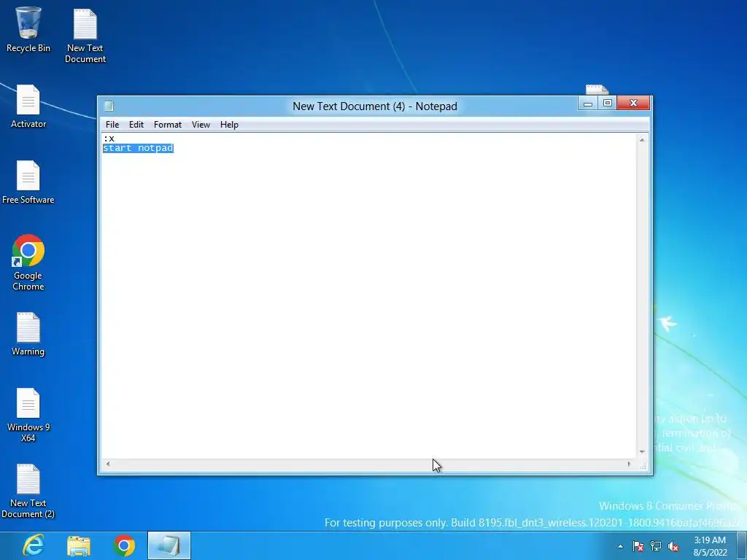Screen dimensions: 747x560
Task: Open File Explorer from the taskbar
Action: 79,545
